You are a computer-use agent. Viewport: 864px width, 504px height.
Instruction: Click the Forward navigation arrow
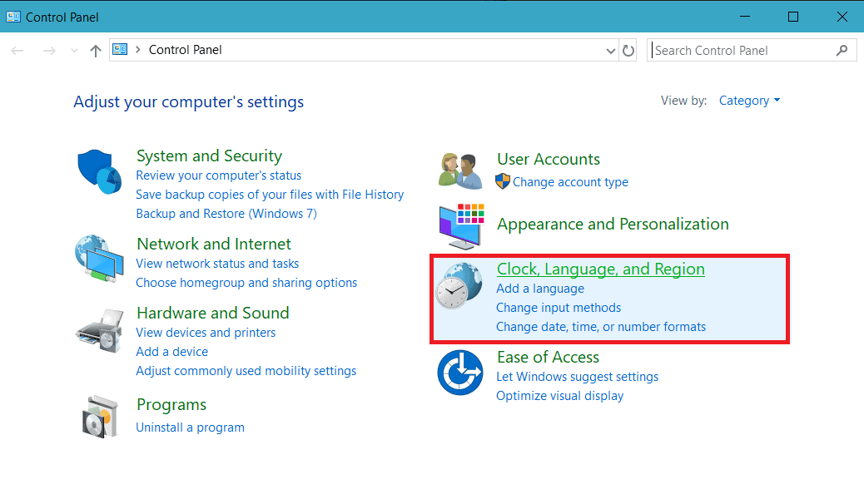49,52
